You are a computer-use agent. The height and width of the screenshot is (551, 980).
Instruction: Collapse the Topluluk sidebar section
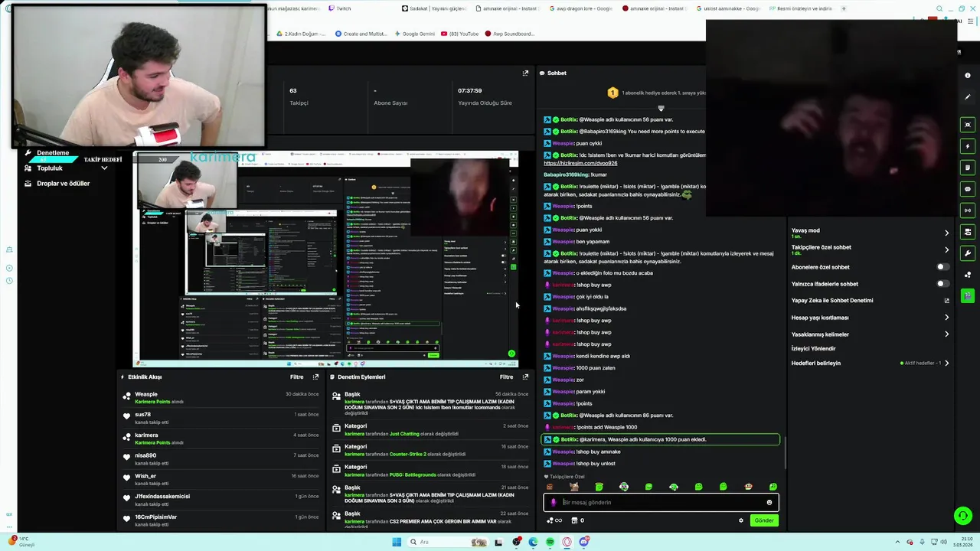click(104, 168)
